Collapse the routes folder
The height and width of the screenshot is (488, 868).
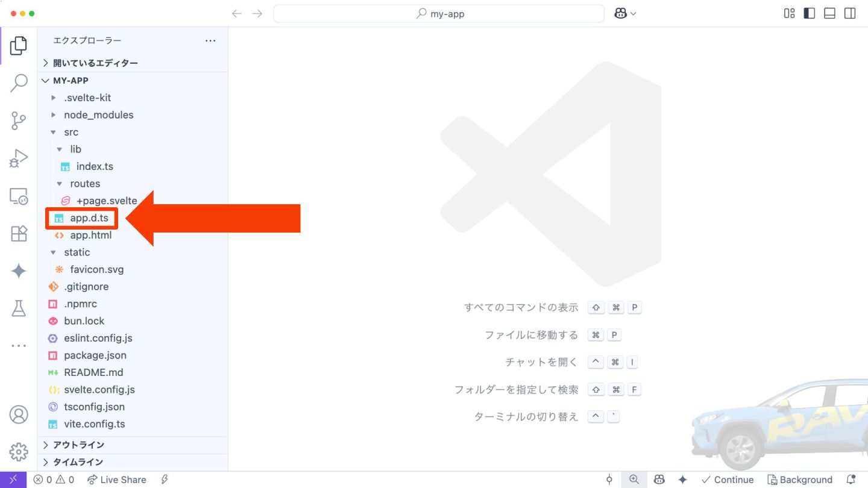pos(133,183)
